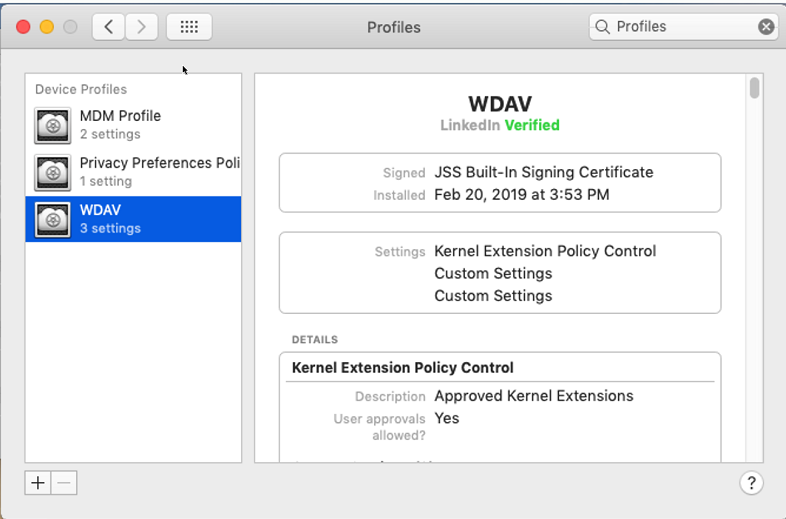Go forward with the right arrow button
The height and width of the screenshot is (519, 786).
click(x=142, y=27)
